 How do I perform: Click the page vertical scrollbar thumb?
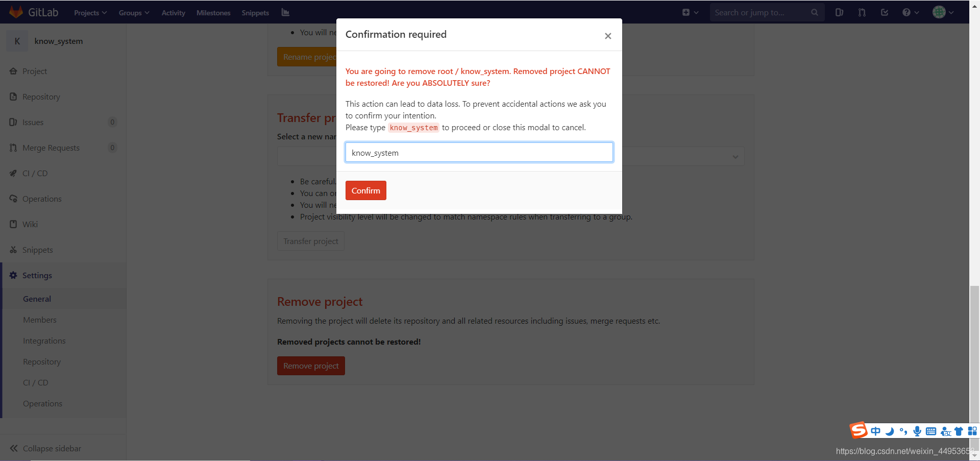pos(974,367)
